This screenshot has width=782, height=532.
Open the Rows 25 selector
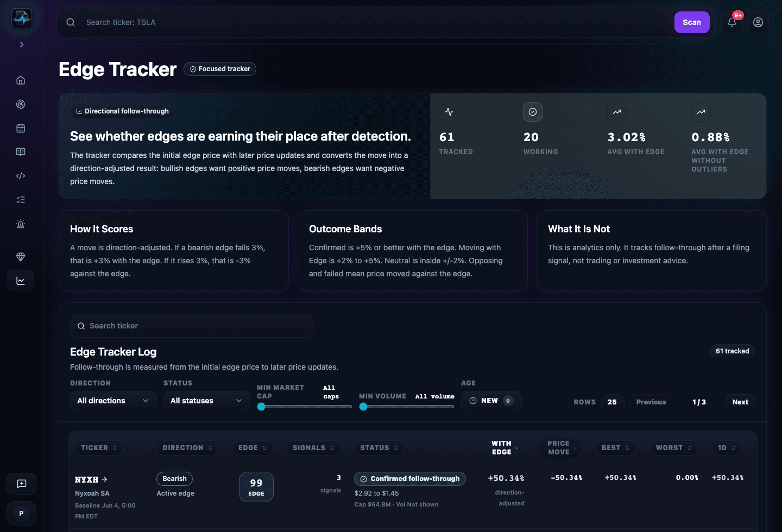(x=612, y=402)
